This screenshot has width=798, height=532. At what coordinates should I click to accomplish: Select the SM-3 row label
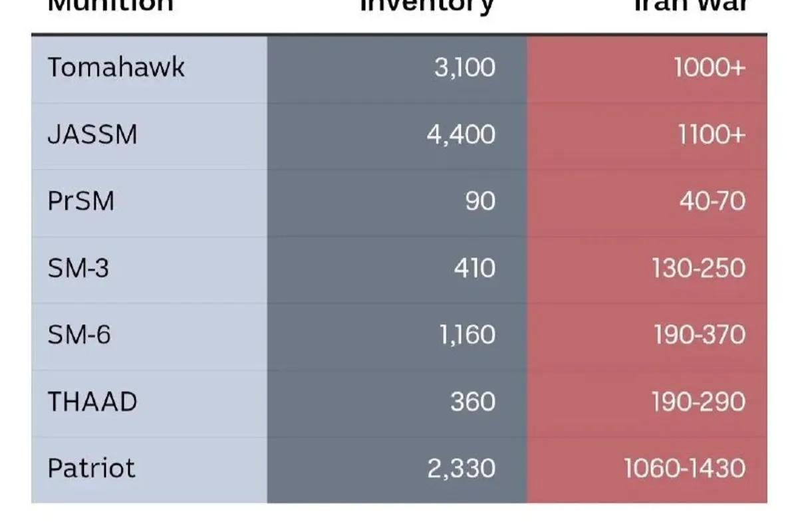[x=78, y=269]
